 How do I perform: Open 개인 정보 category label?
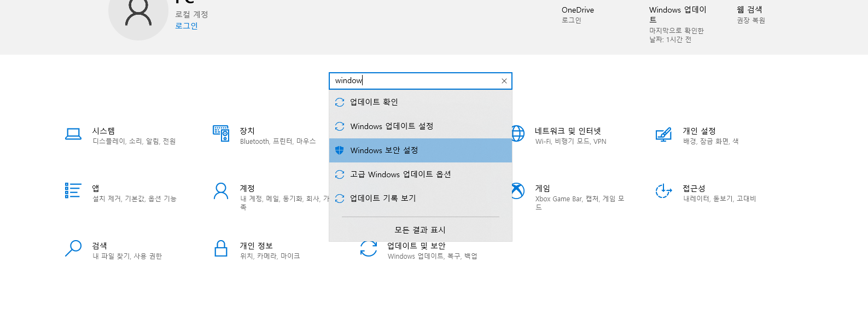(x=256, y=246)
